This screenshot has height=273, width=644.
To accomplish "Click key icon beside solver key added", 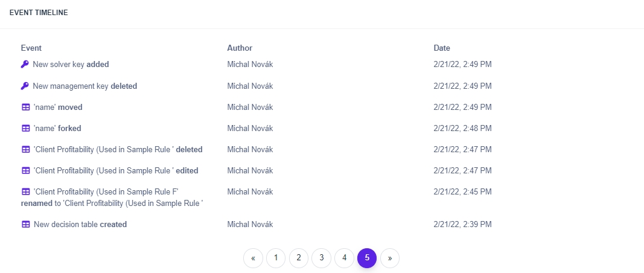I will click(x=25, y=64).
